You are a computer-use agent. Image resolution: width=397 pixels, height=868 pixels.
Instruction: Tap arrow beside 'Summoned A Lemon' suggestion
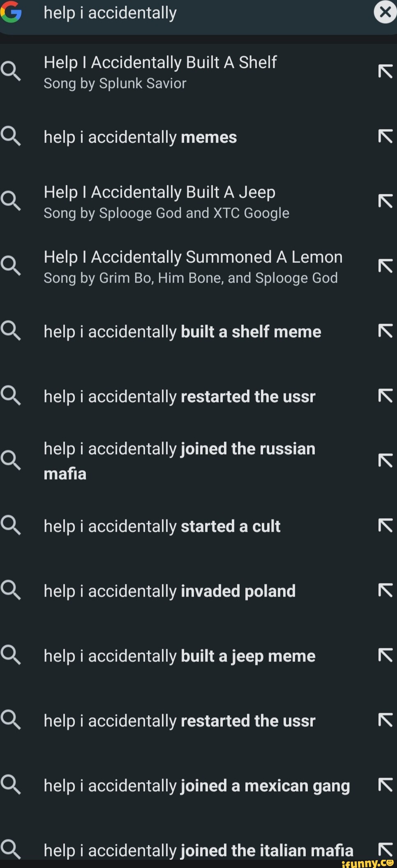(385, 266)
